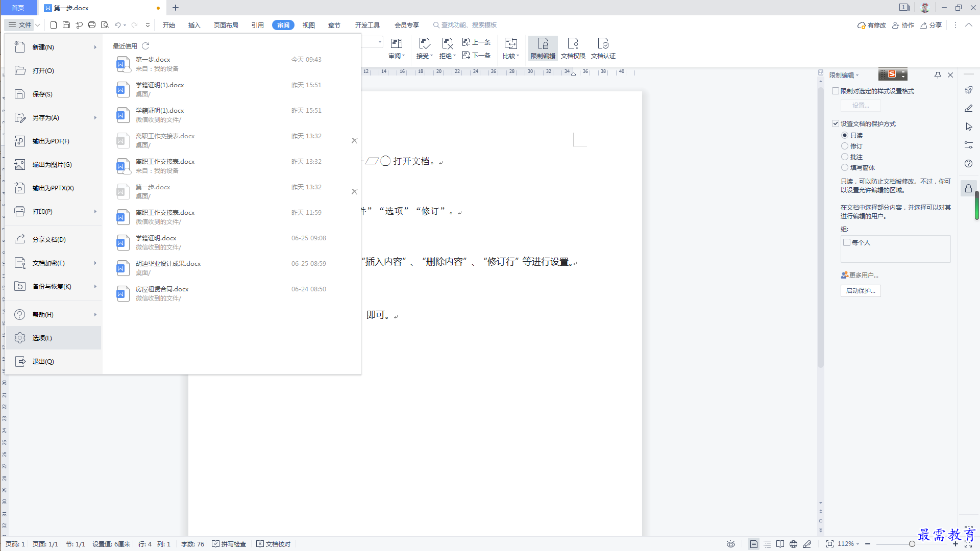Viewport: 980px width, 551px height.
Task: Open the Restrict Editing pane title dropdown
Action: pyautogui.click(x=857, y=76)
